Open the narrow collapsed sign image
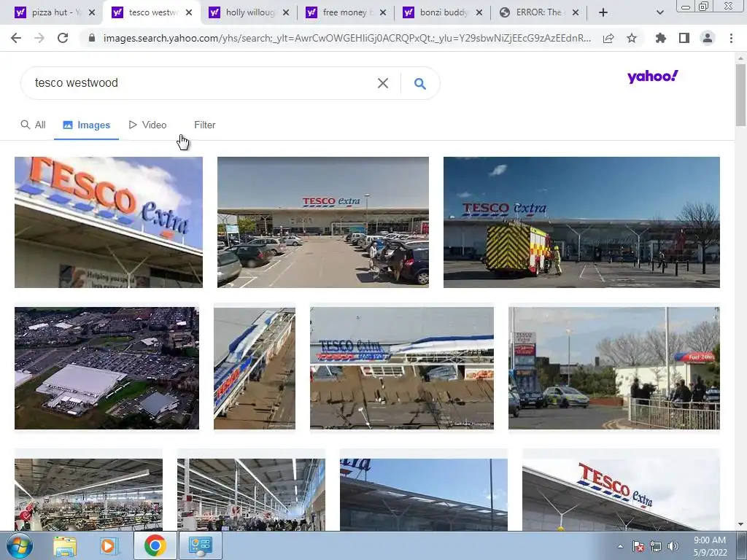This screenshot has width=747, height=560. (x=255, y=368)
